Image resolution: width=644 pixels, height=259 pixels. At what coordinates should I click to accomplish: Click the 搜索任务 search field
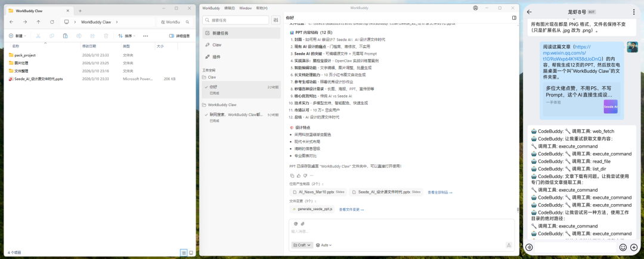[x=237, y=20]
